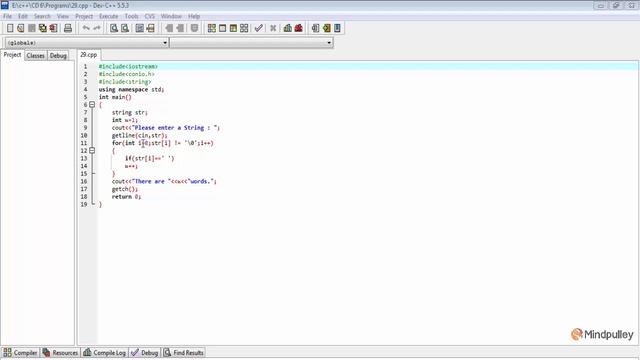The height and width of the screenshot is (360, 640).
Task: Open the Search menu
Action: [x=42, y=16]
